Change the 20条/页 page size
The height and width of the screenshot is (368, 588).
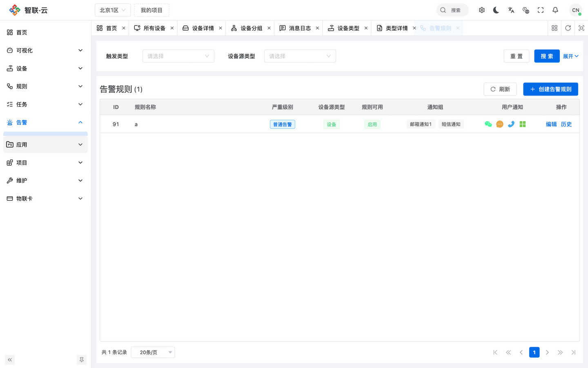coord(153,352)
